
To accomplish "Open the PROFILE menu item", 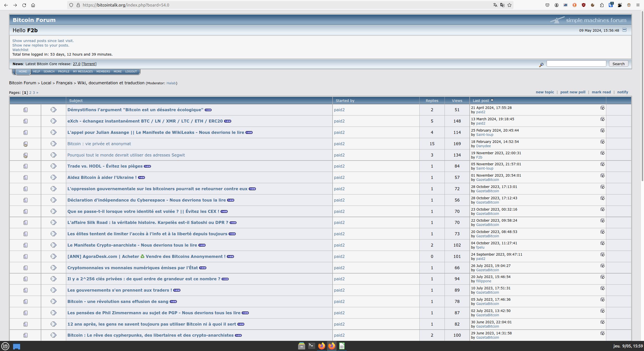I will coord(64,71).
